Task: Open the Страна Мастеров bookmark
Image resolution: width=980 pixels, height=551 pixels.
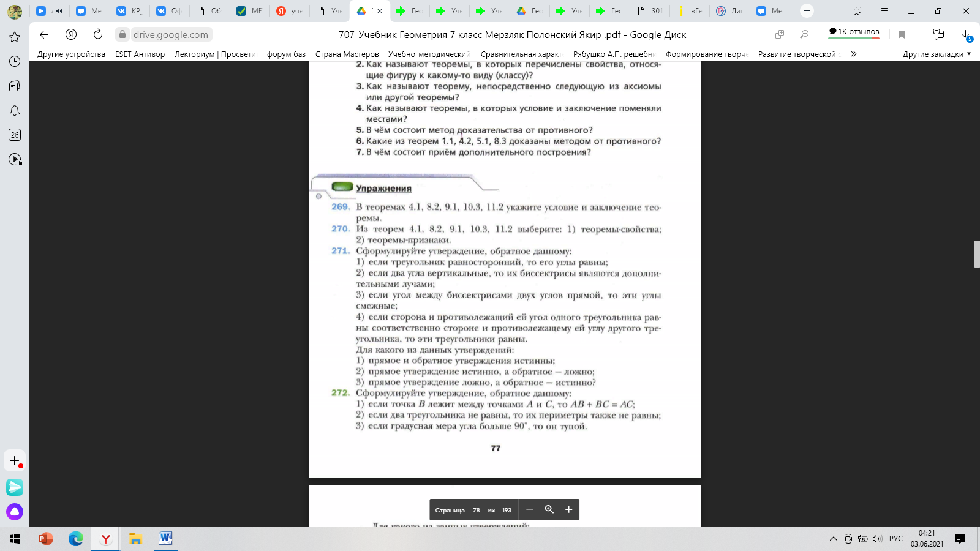Action: point(347,54)
